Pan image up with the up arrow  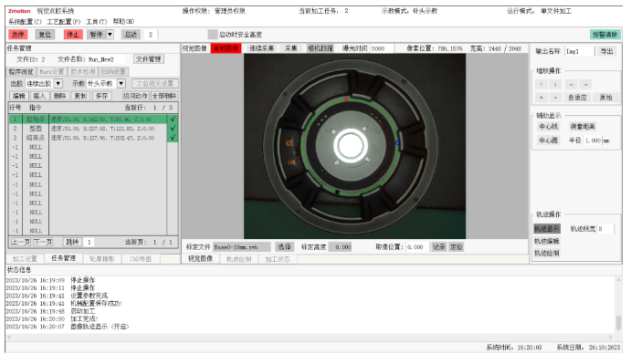pos(541,85)
